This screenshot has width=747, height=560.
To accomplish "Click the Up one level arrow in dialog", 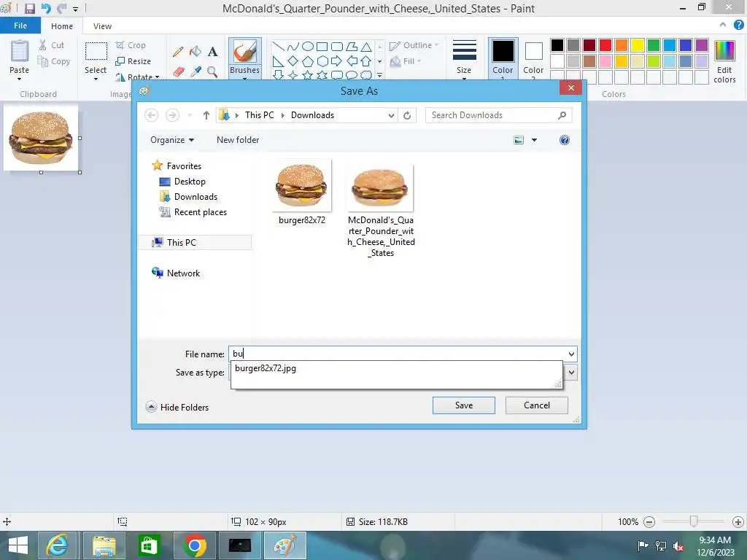I will (206, 115).
